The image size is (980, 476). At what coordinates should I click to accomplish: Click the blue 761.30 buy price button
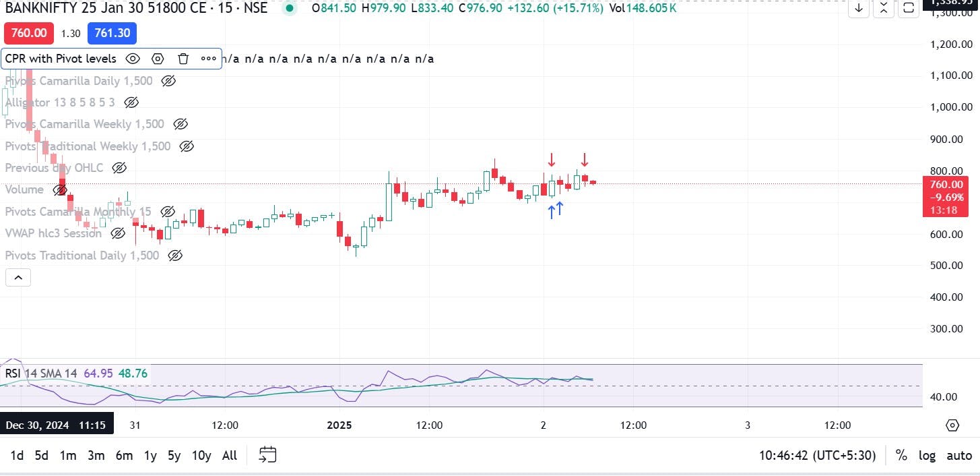[x=112, y=33]
